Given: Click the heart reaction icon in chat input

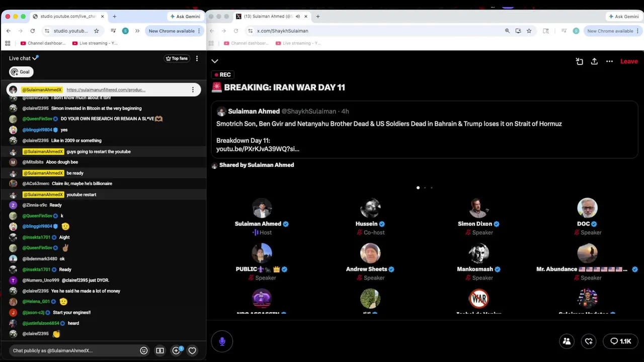Looking at the screenshot, I should (192, 350).
